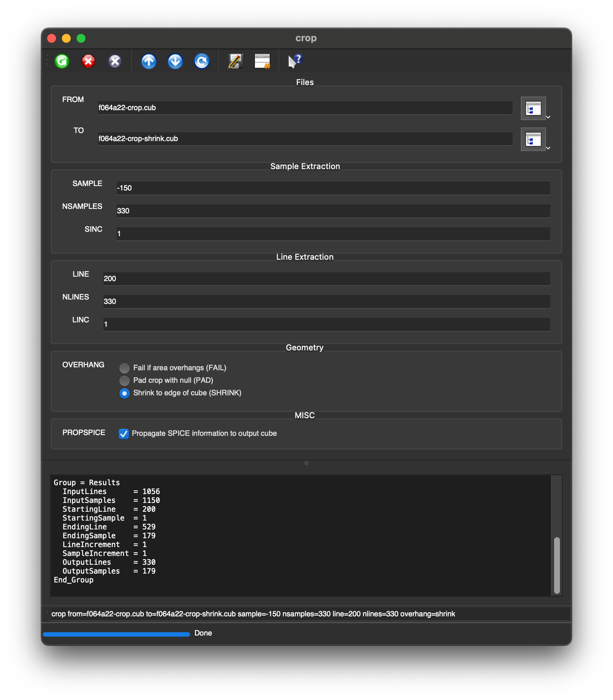Run the crop program with green icon

click(x=62, y=61)
